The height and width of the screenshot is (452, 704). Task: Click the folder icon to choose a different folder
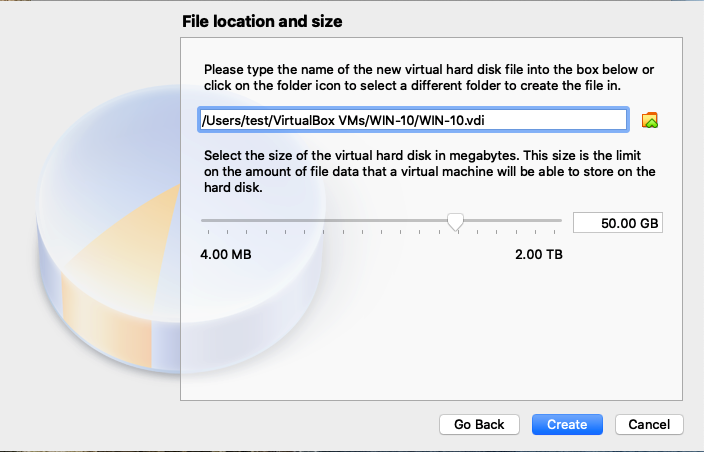click(650, 120)
